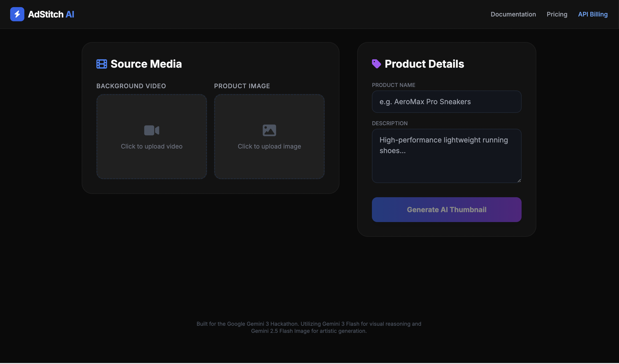Open the Documentation page
The image size is (619, 364).
[x=513, y=14]
